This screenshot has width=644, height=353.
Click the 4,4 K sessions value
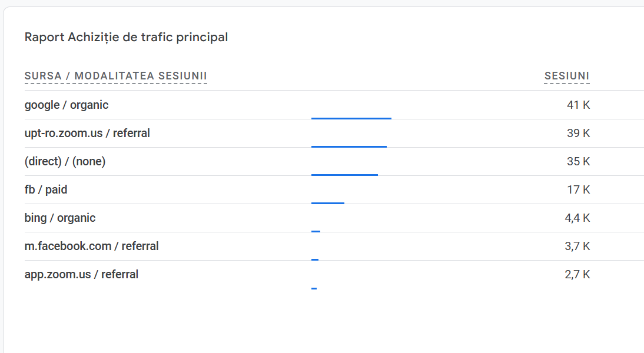click(x=577, y=218)
